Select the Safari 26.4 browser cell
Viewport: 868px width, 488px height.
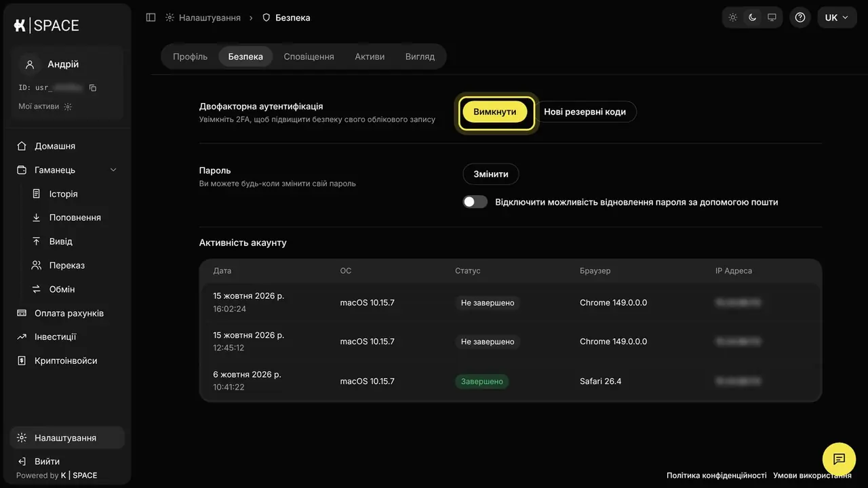pyautogui.click(x=601, y=381)
